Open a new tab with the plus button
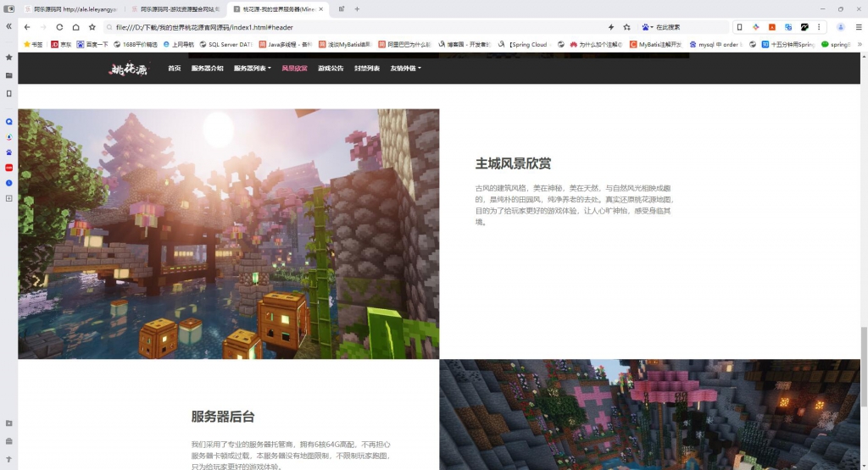The height and width of the screenshot is (470, 868). [357, 8]
